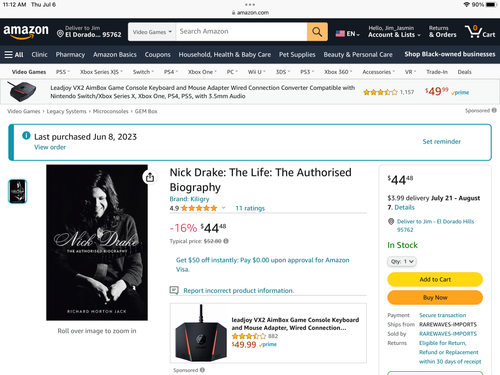Viewport: 500px width, 375px height.
Task: Tap the share icon on book cover
Action: point(150,177)
